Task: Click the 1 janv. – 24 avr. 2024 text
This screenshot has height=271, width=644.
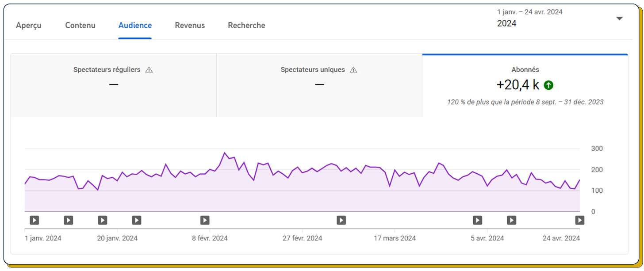Action: pyautogui.click(x=530, y=12)
